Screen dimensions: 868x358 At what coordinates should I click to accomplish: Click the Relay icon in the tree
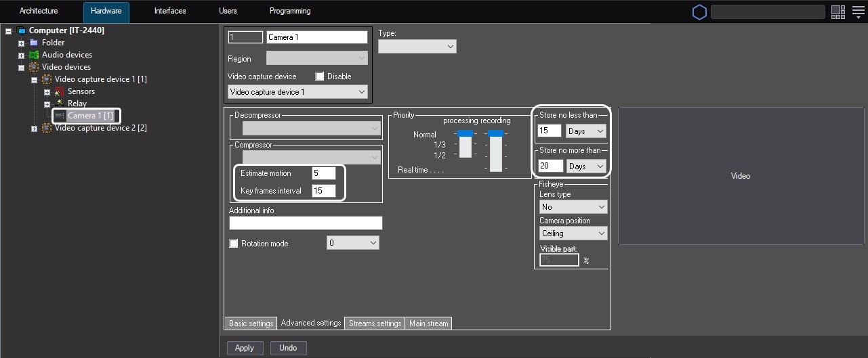click(x=60, y=104)
